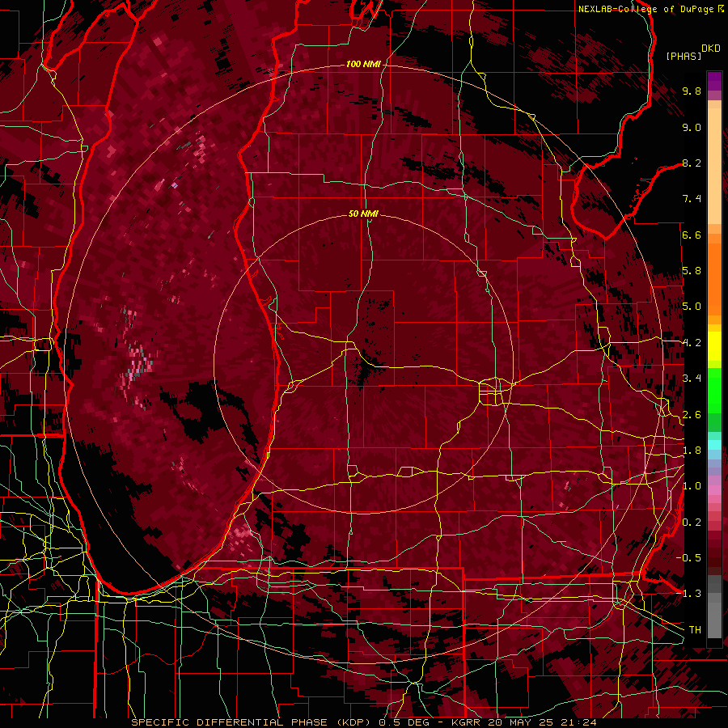Viewport: 728px width, 728px height.
Task: Click the 9.8 value on the color scale
Action: [692, 91]
